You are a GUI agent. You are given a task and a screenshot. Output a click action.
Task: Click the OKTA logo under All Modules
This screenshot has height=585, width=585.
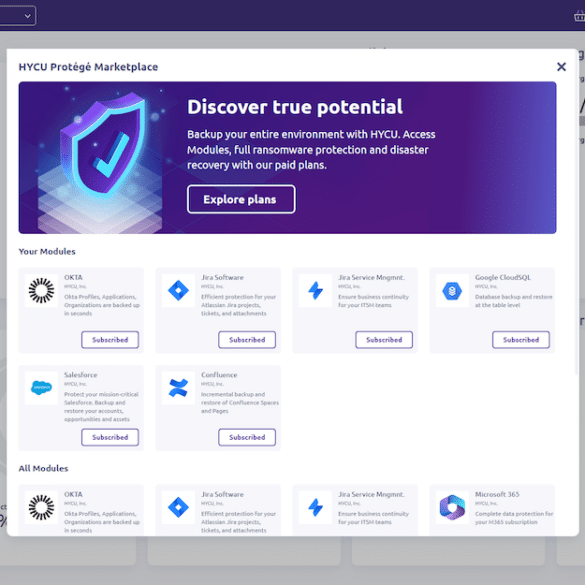[41, 507]
